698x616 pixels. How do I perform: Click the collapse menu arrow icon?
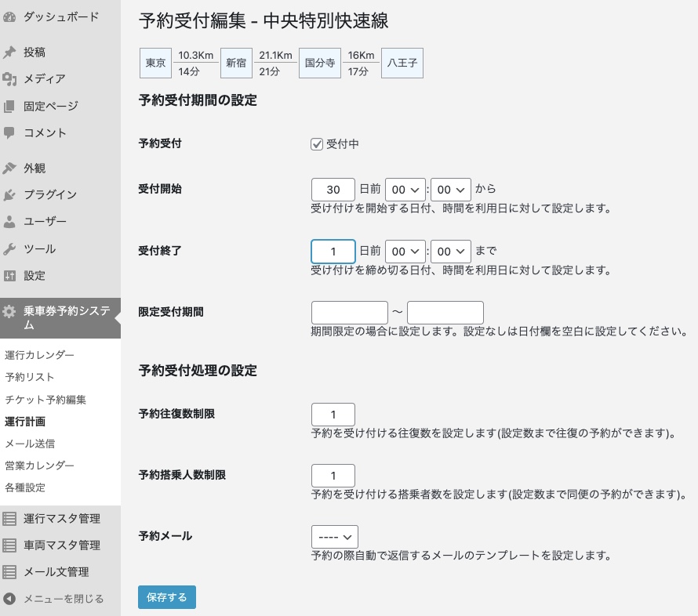click(x=9, y=599)
